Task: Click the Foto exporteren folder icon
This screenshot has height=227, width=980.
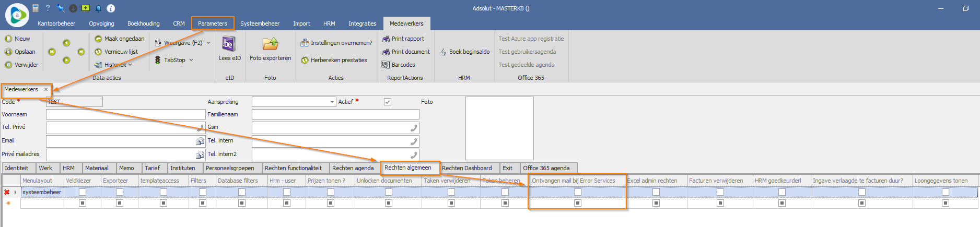Action: [270, 44]
